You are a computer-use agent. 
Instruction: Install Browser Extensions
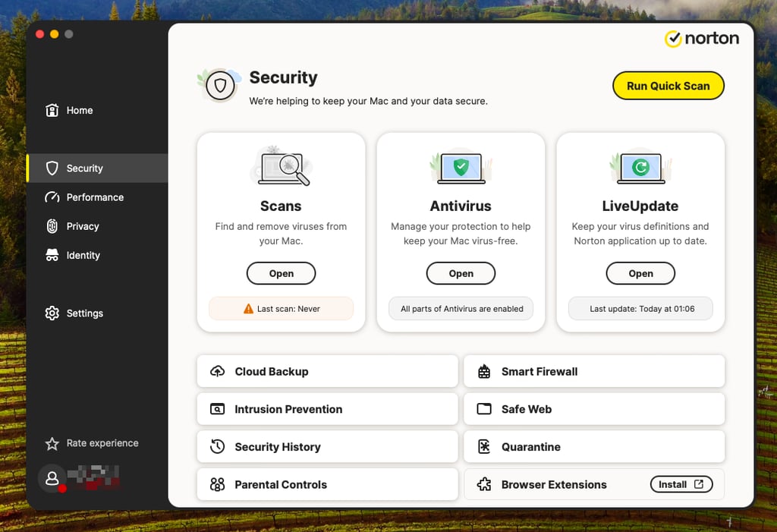681,484
